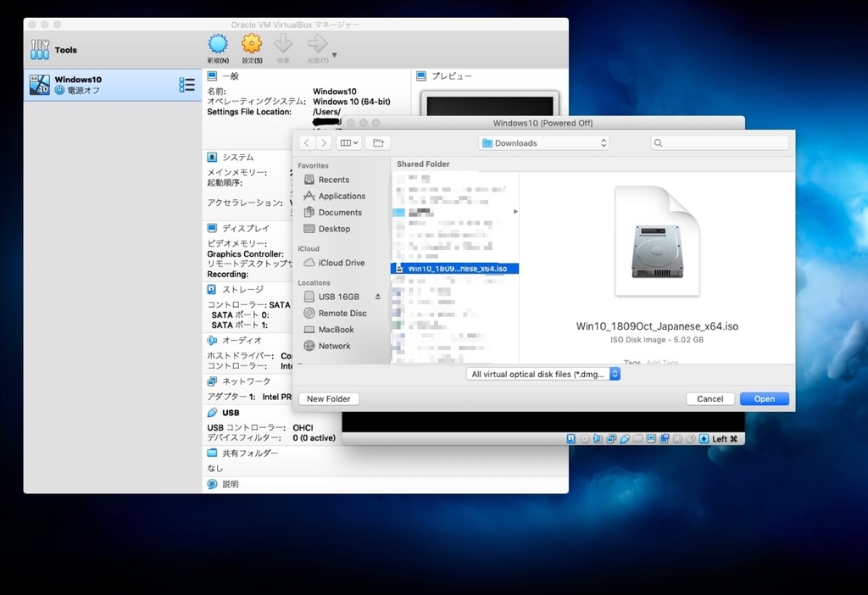The height and width of the screenshot is (595, 868).
Task: Open the virtual optical disk file type dropdown
Action: click(x=543, y=374)
